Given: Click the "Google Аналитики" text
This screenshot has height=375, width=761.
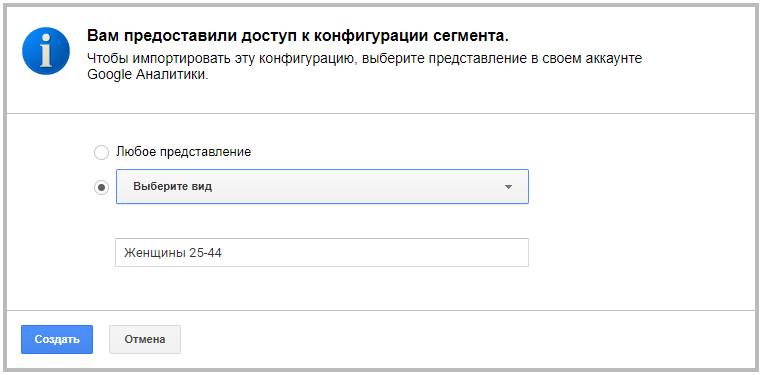Looking at the screenshot, I should (148, 75).
